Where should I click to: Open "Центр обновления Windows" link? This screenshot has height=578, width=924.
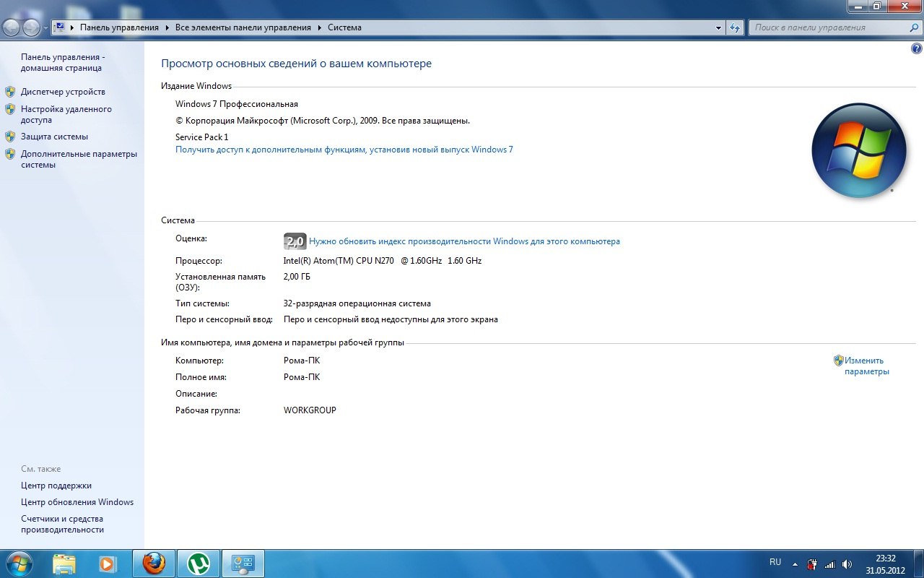click(77, 502)
